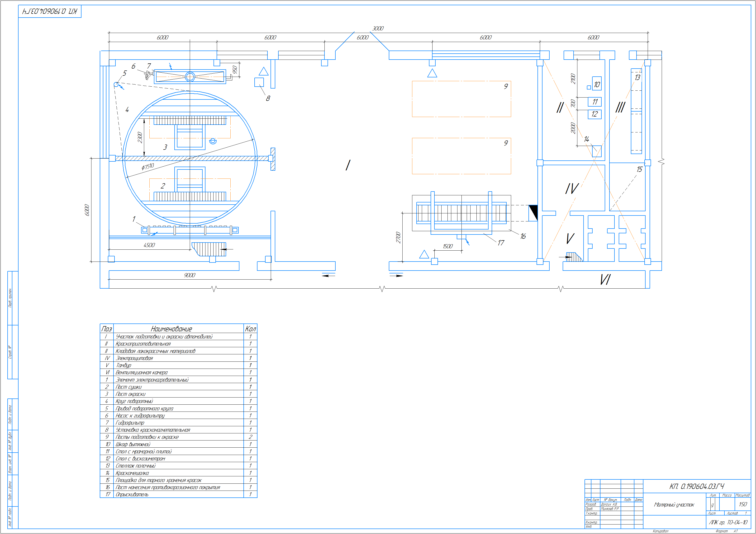This screenshot has width=756, height=534.
Task: Click room label Roman numeral I
Action: pyautogui.click(x=348, y=165)
